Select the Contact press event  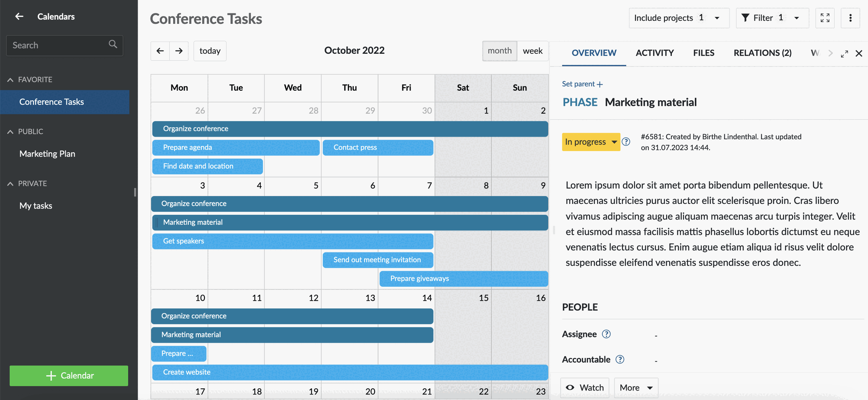[x=378, y=148]
